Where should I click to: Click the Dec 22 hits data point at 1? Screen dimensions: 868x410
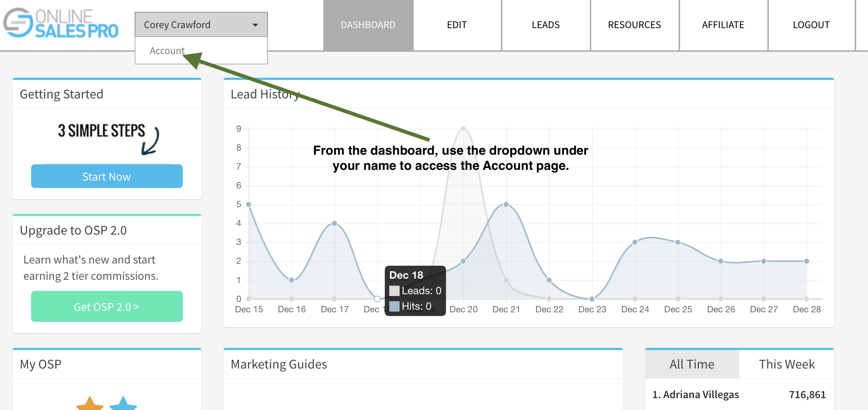coord(549,280)
